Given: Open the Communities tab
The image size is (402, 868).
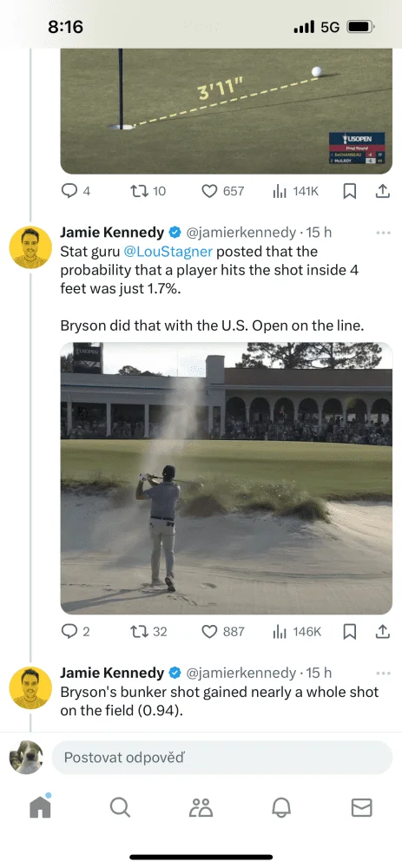Looking at the screenshot, I should point(201,807).
